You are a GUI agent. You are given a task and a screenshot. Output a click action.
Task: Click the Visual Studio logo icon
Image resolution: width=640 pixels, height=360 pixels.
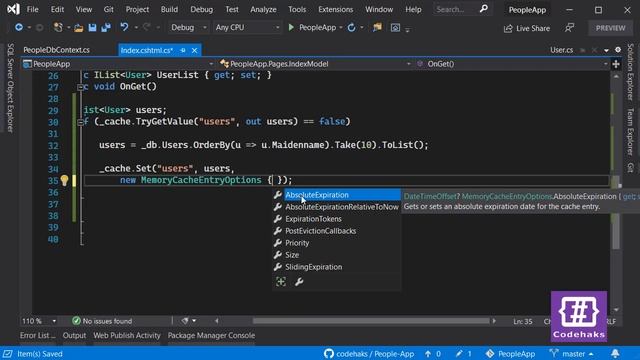pos(13,9)
